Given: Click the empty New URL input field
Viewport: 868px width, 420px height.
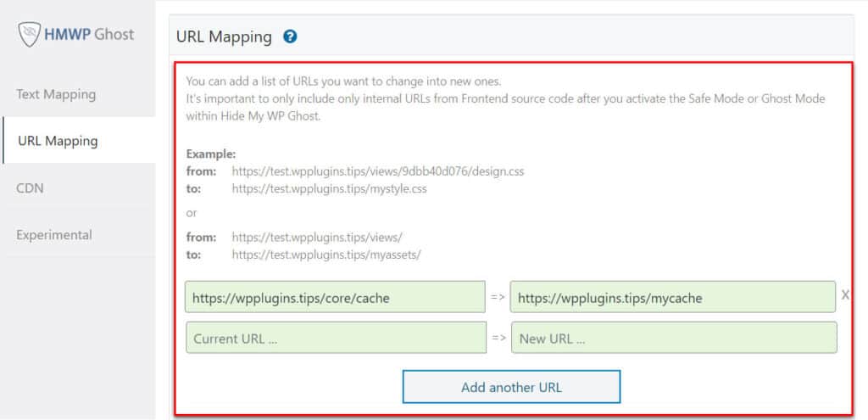Looking at the screenshot, I should click(x=672, y=338).
